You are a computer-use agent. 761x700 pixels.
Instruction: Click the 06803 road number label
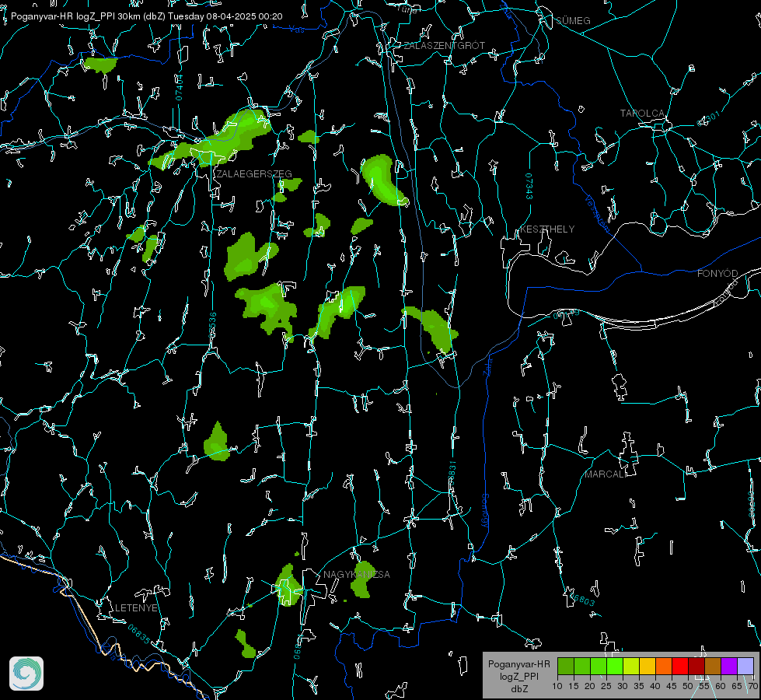click(x=581, y=599)
